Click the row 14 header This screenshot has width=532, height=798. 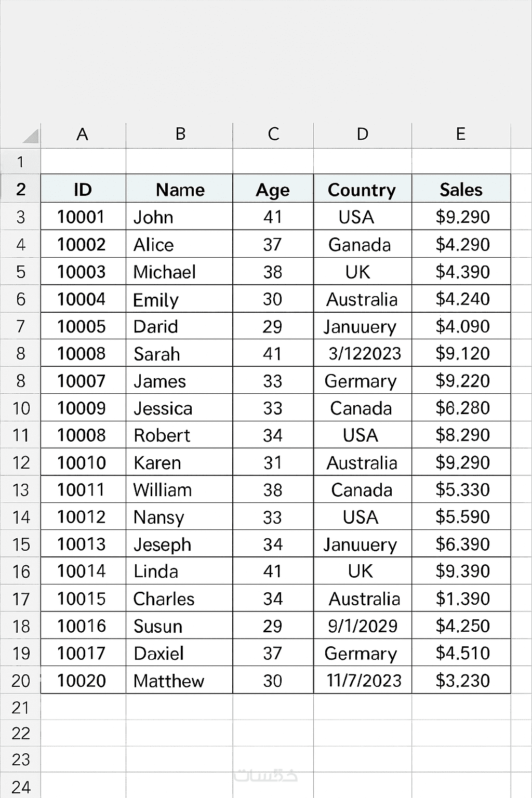pyautogui.click(x=20, y=517)
